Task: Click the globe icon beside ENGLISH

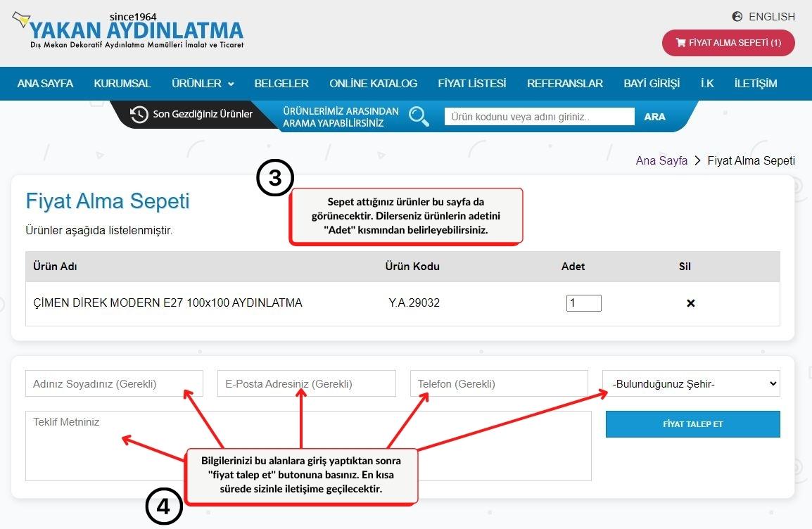Action: click(x=737, y=16)
